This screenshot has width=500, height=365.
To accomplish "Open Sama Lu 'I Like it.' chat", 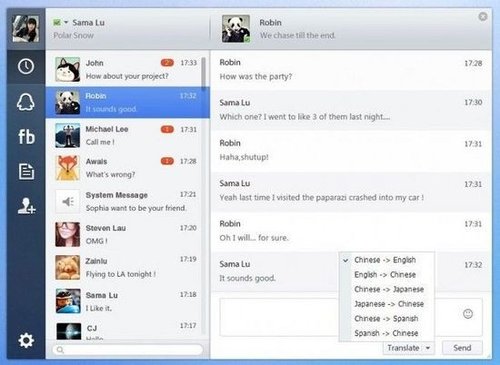I will click(127, 301).
